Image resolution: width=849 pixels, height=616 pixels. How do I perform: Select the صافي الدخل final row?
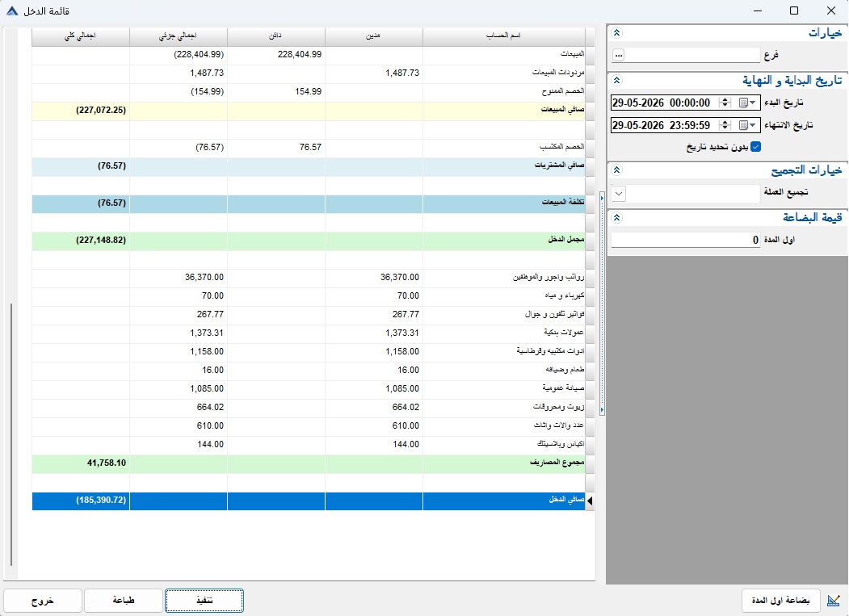click(x=309, y=501)
